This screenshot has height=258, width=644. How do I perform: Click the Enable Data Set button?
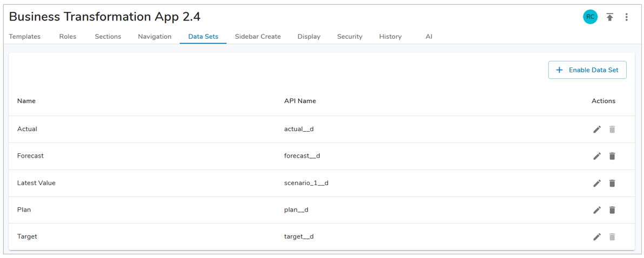(587, 70)
